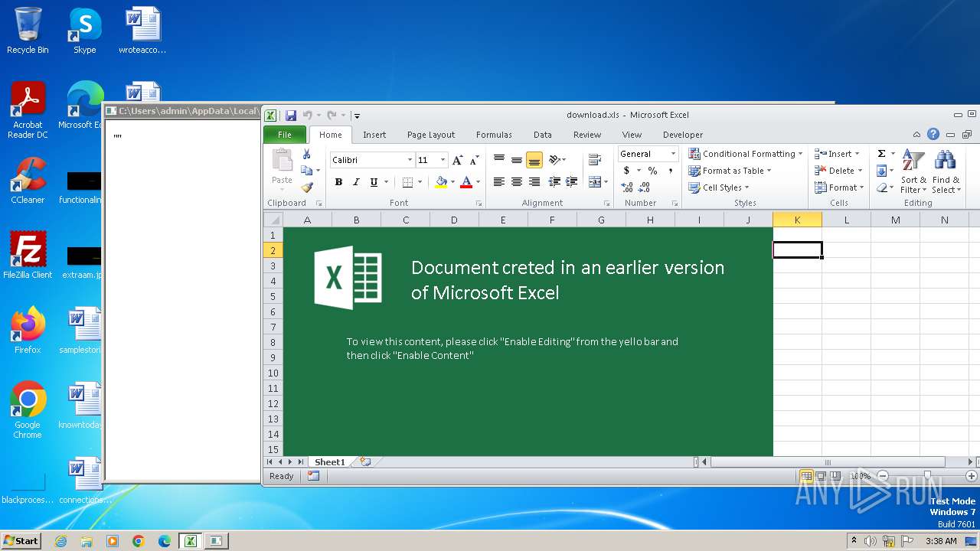Select the Format Painter brush
980x551 pixels.
306,187
